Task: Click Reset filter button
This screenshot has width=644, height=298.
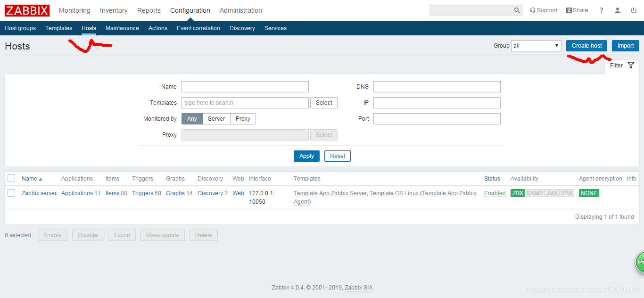Action: 338,156
